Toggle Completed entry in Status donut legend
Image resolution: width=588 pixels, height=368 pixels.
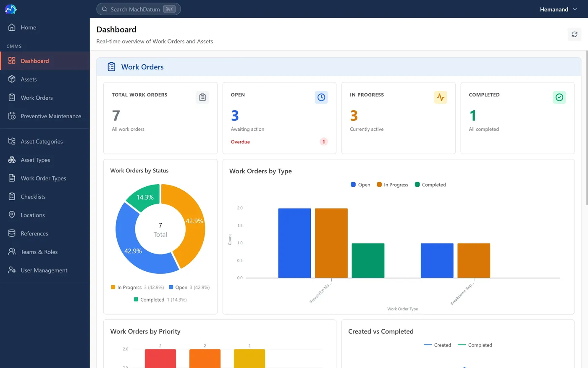click(160, 299)
